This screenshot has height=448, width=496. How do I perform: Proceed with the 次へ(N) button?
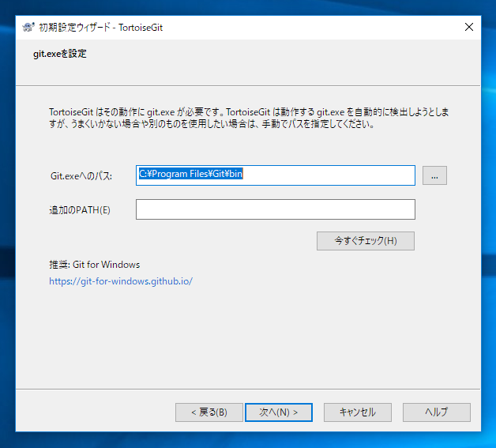[x=279, y=412]
